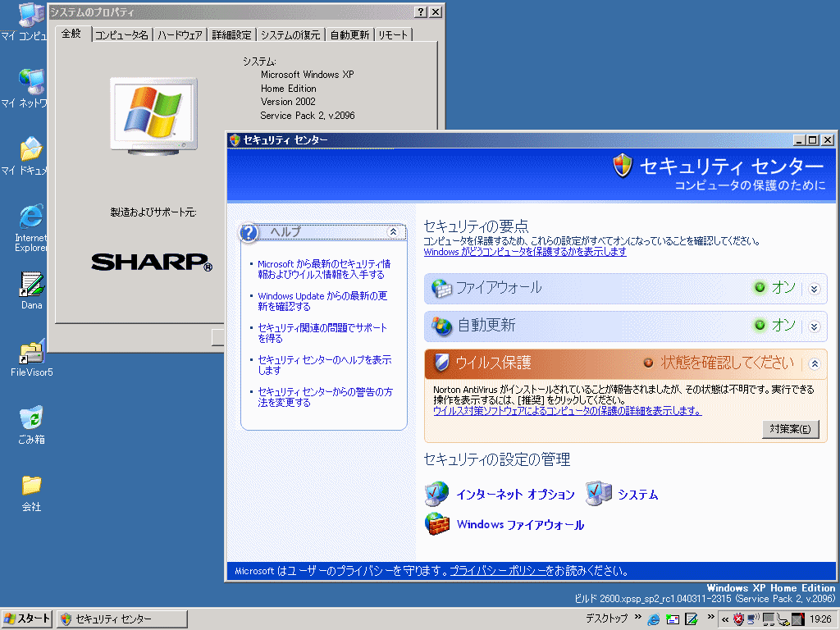Viewport: 840px width, 630px height.
Task: Open システム settings in Security Center
Action: [637, 495]
